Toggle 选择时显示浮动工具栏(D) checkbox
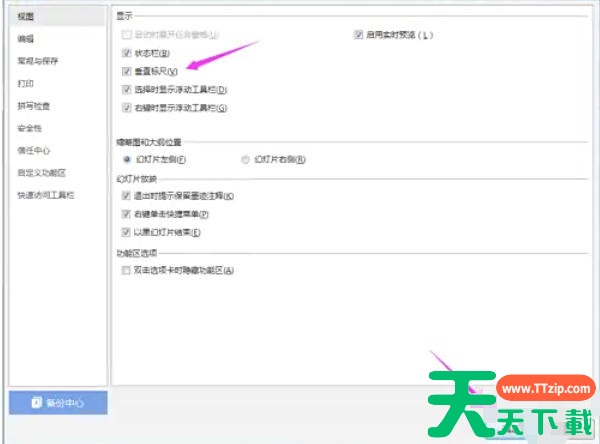 click(126, 90)
